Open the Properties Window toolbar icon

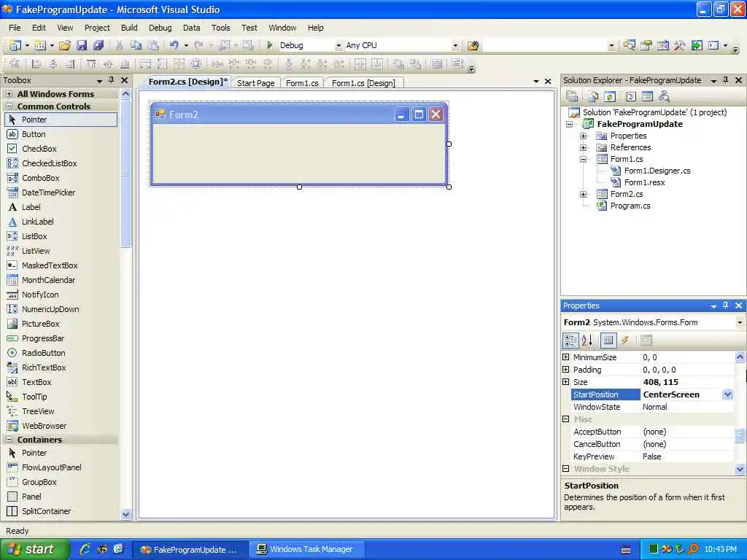pyautogui.click(x=646, y=45)
